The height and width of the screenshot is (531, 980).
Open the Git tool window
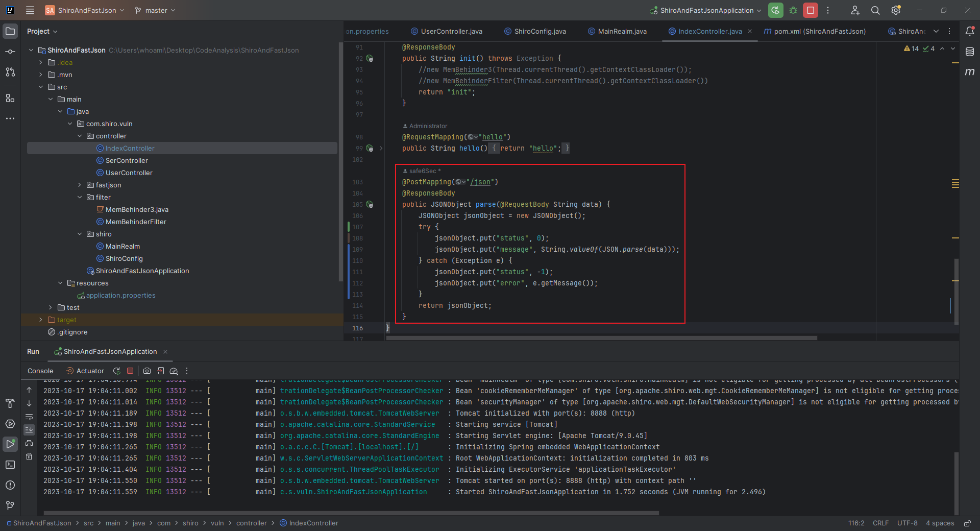pos(10,505)
